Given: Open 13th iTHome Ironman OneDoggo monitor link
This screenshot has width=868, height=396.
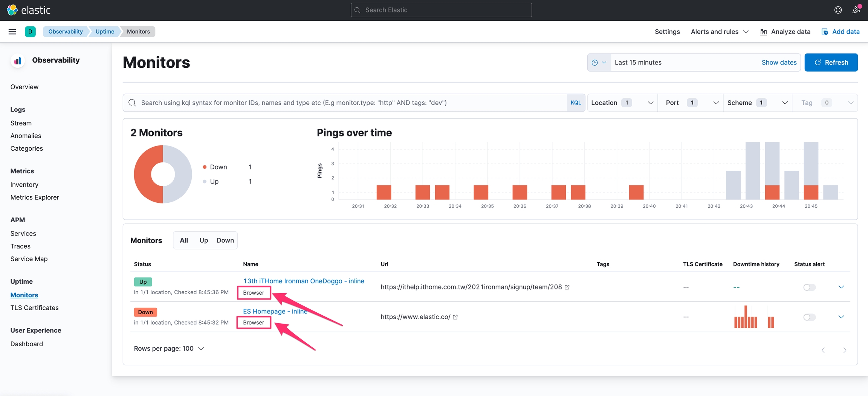Looking at the screenshot, I should [304, 281].
